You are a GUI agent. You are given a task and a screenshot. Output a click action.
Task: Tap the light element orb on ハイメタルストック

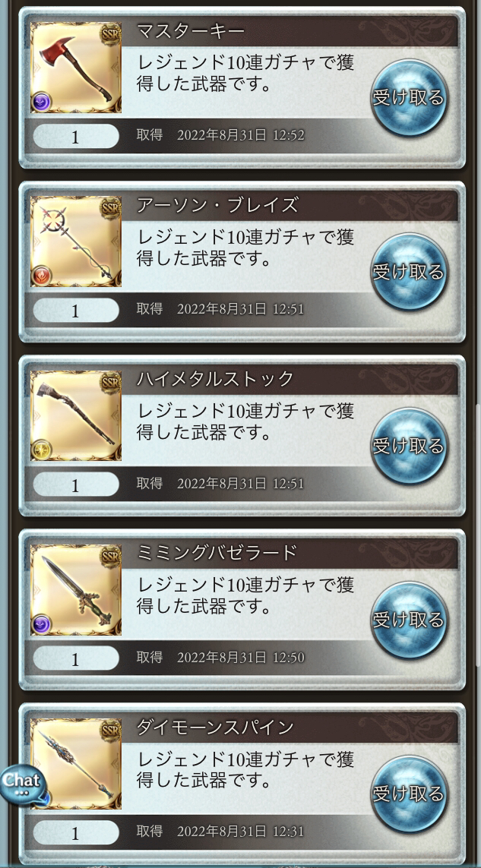[42, 450]
